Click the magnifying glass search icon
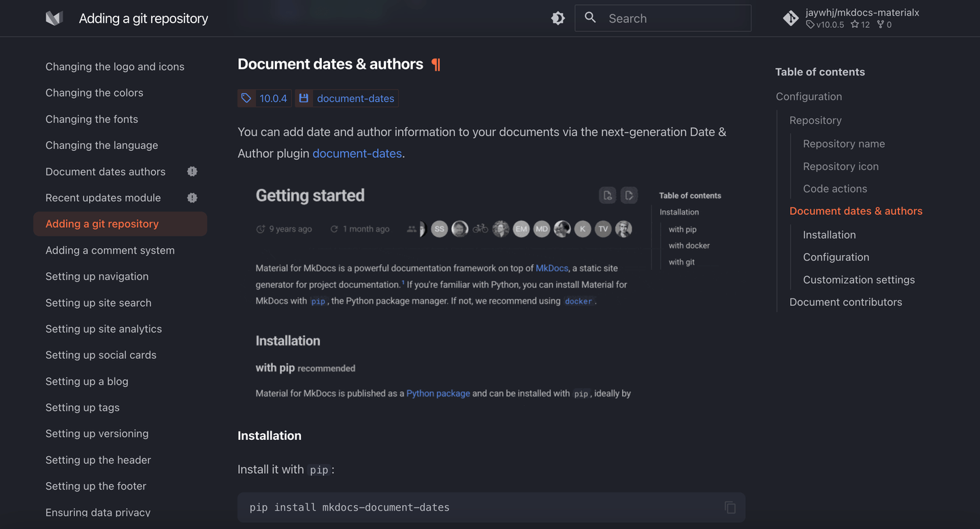Image resolution: width=980 pixels, height=529 pixels. (x=591, y=18)
